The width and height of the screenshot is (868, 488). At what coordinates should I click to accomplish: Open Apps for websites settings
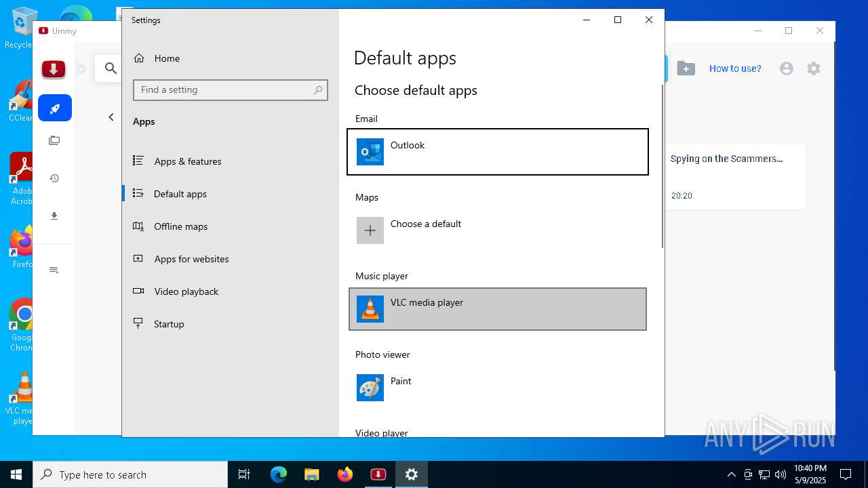point(231,259)
